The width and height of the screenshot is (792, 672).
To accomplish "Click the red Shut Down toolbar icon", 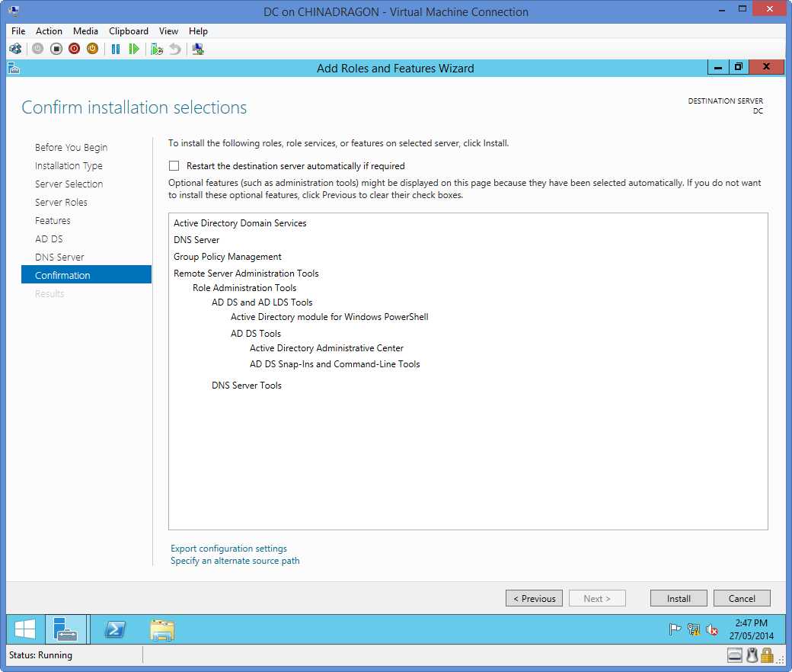I will (x=75, y=49).
